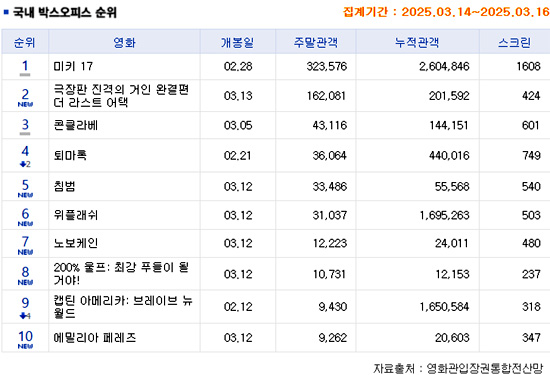Click cumulative audience value 440,016

449,155
